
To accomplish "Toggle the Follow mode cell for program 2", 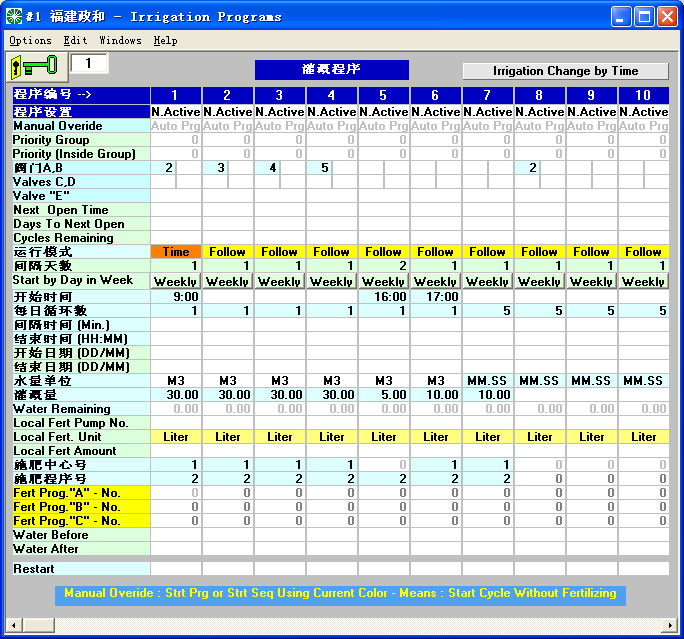I will [228, 252].
